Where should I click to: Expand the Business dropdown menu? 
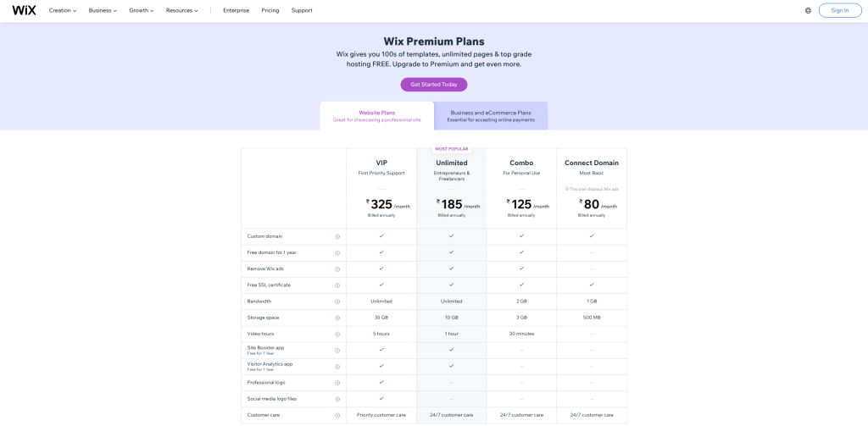point(103,10)
